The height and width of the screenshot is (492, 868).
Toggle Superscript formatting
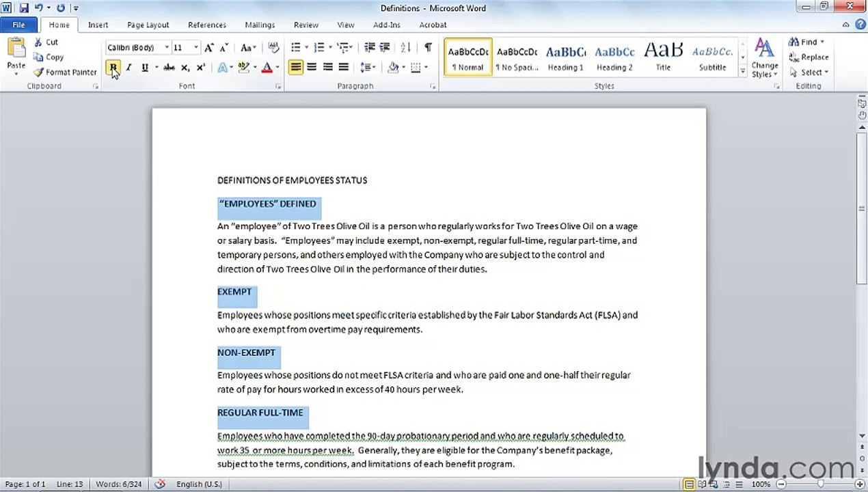coord(200,68)
